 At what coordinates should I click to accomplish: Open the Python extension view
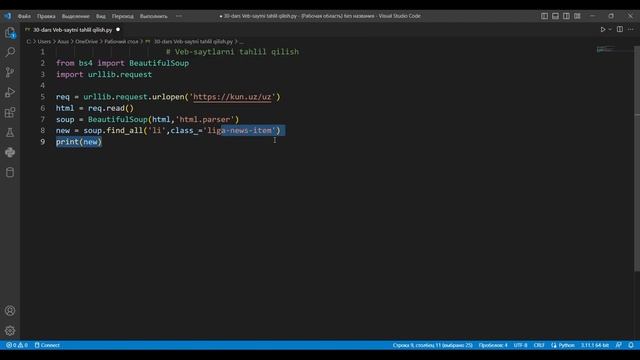point(10,152)
